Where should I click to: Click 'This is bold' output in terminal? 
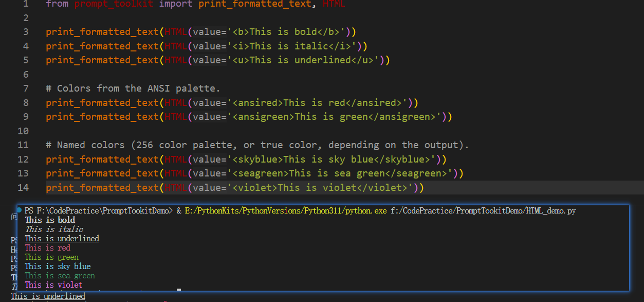pos(50,220)
